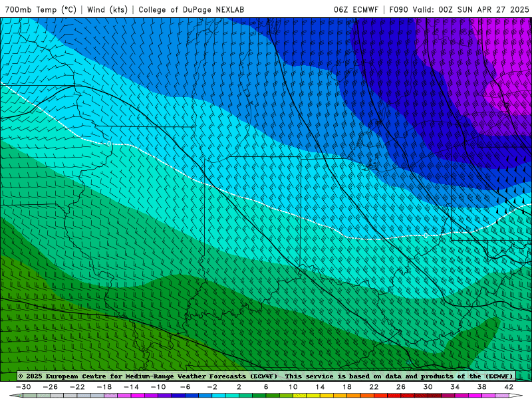Click the '30' color scale label
The width and height of the screenshot is (532, 399).
click(x=428, y=387)
